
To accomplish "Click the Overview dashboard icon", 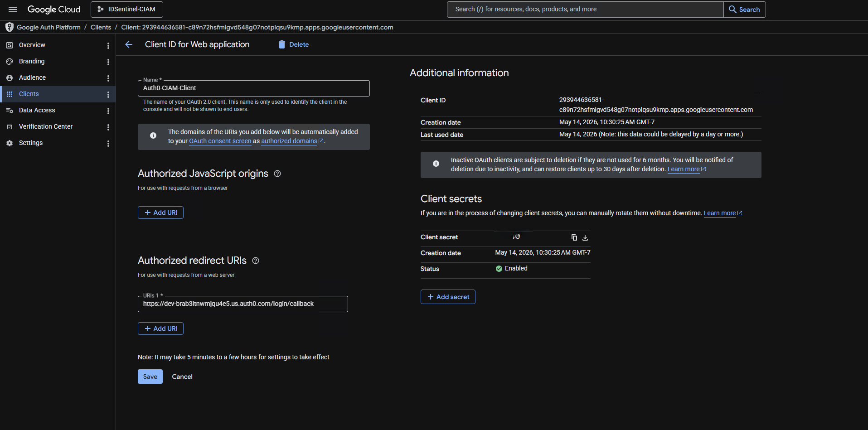I will 10,45.
